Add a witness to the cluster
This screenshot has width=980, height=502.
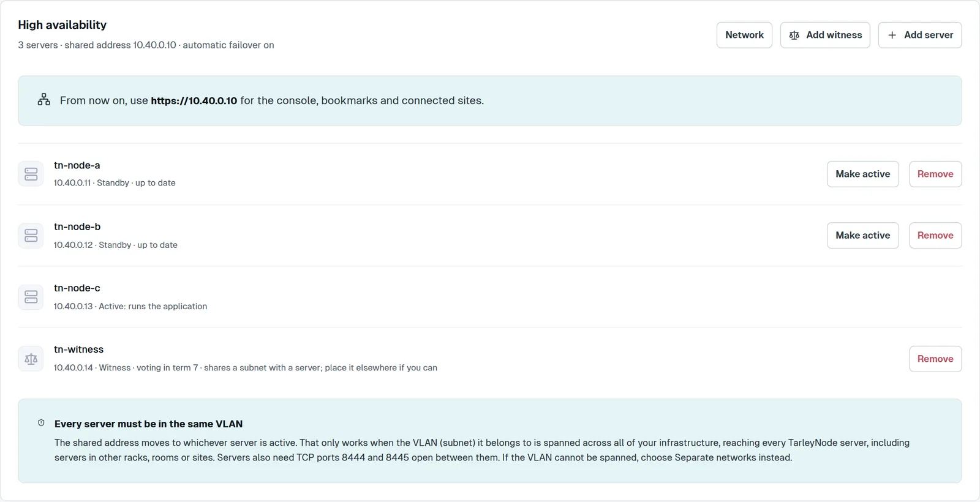(825, 35)
